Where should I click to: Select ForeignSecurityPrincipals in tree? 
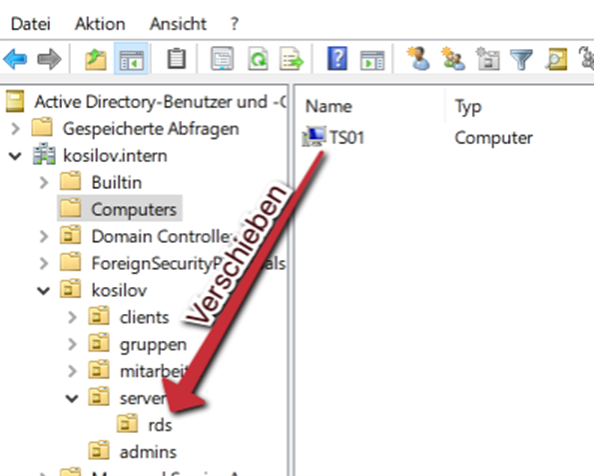(189, 263)
